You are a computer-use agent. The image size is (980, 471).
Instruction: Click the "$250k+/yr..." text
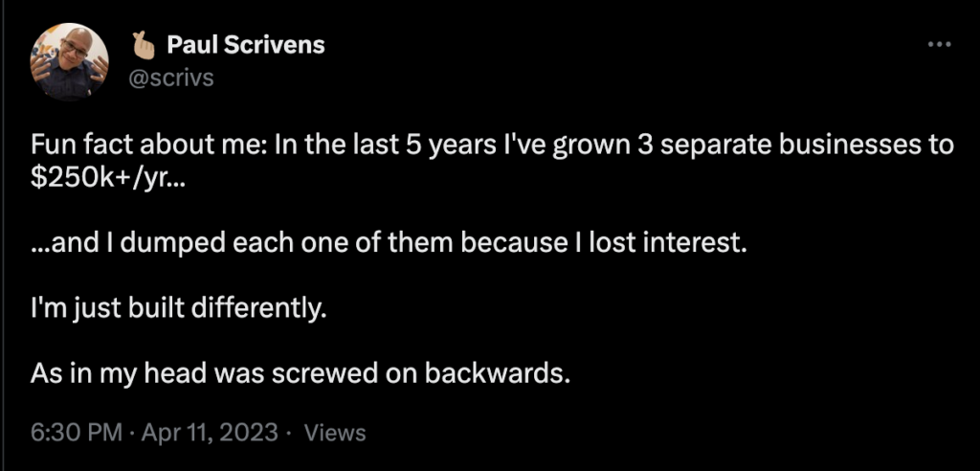click(107, 179)
